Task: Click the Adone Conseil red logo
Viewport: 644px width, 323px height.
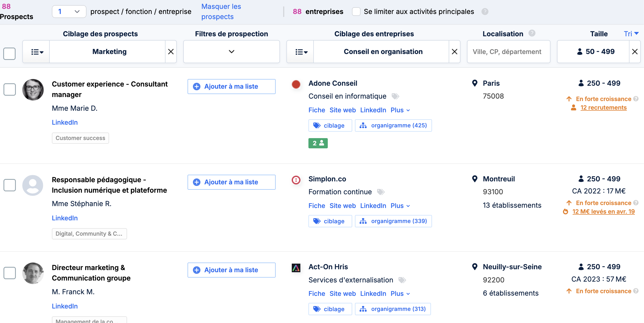Action: point(296,84)
